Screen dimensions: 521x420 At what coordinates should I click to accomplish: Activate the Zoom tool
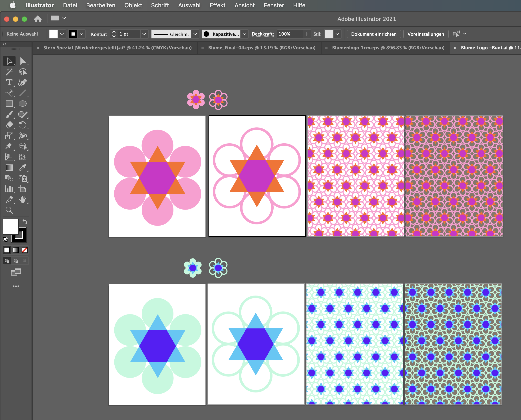(x=9, y=210)
